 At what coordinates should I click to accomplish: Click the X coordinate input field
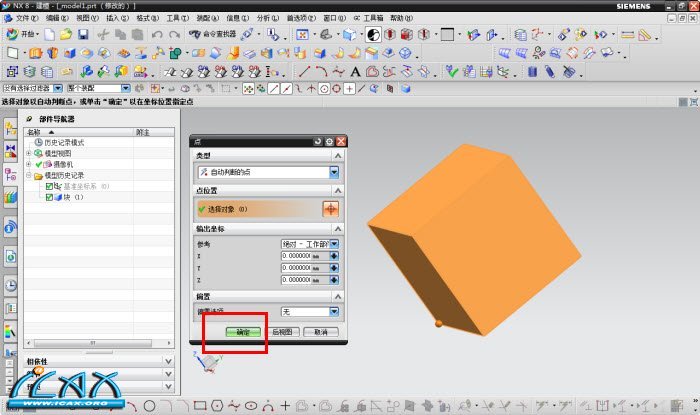click(303, 256)
